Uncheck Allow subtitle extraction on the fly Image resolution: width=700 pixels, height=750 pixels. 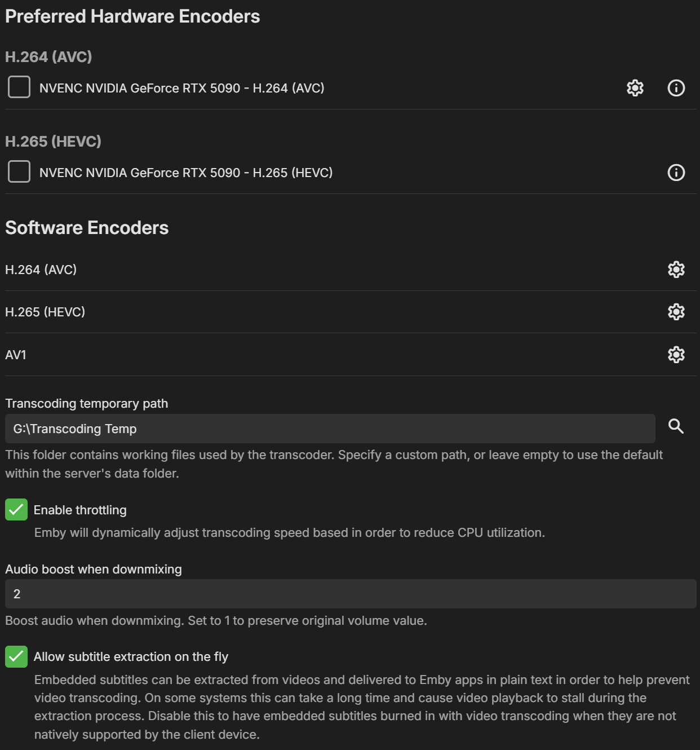(x=16, y=656)
